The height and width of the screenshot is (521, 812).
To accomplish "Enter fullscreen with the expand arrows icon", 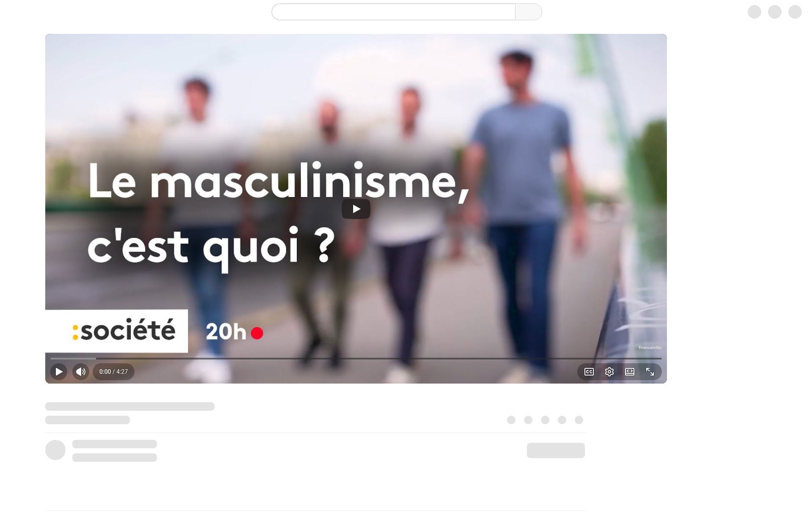I will point(650,372).
